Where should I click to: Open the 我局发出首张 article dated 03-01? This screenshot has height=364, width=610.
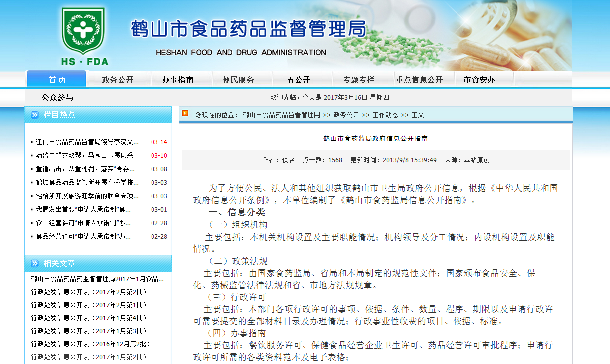pyautogui.click(x=83, y=209)
